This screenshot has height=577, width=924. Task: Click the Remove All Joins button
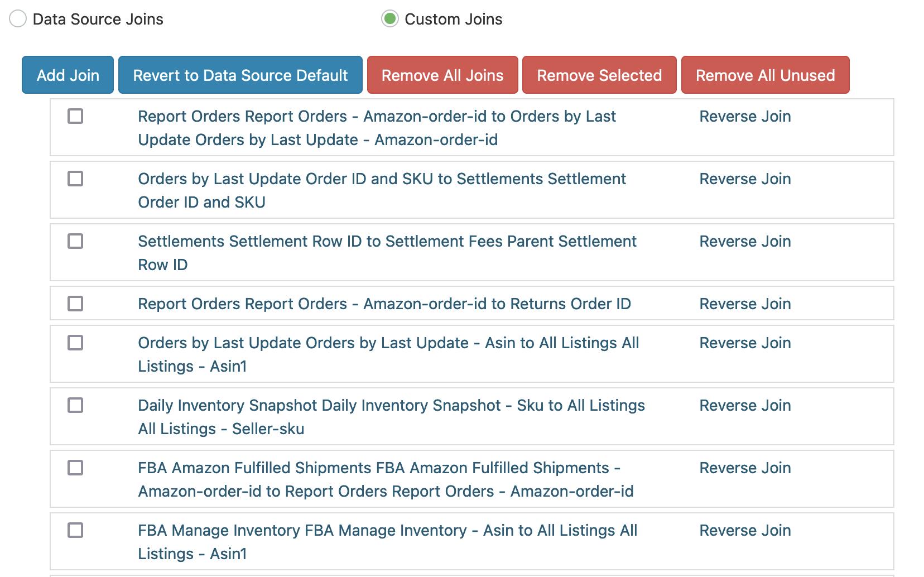[442, 75]
